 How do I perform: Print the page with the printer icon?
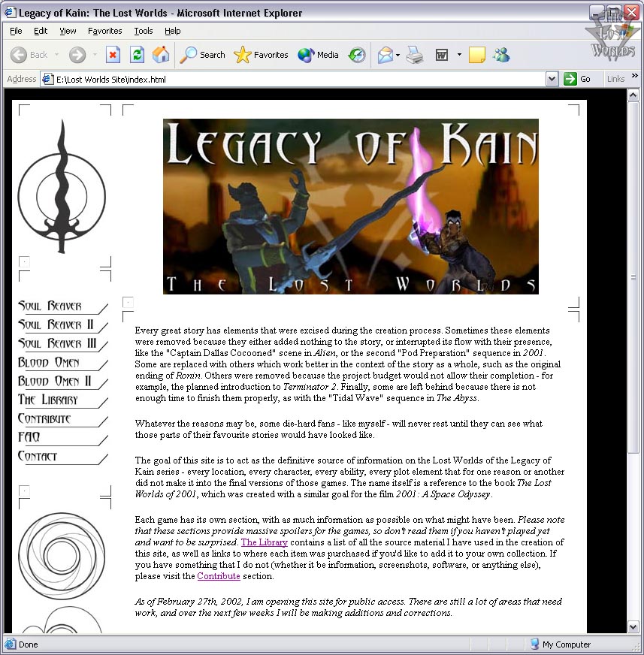tap(415, 55)
